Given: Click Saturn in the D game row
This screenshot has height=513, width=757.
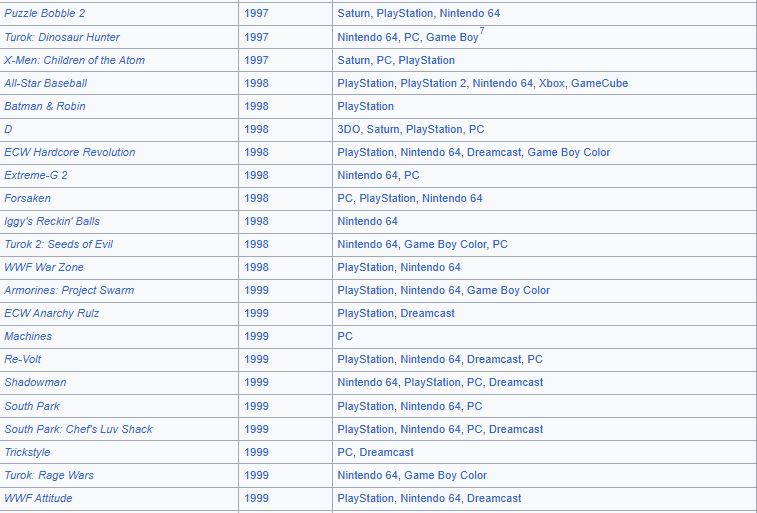Looking at the screenshot, I should coord(383,129).
